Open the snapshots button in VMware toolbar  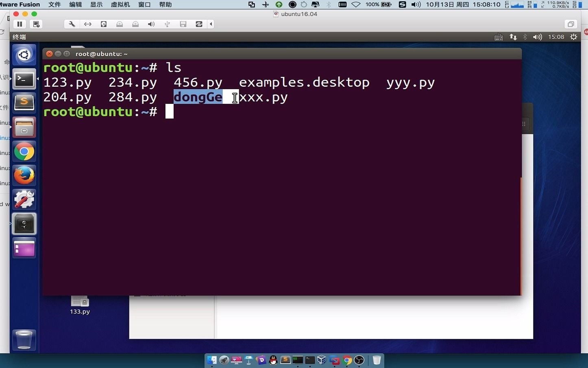click(x=37, y=24)
